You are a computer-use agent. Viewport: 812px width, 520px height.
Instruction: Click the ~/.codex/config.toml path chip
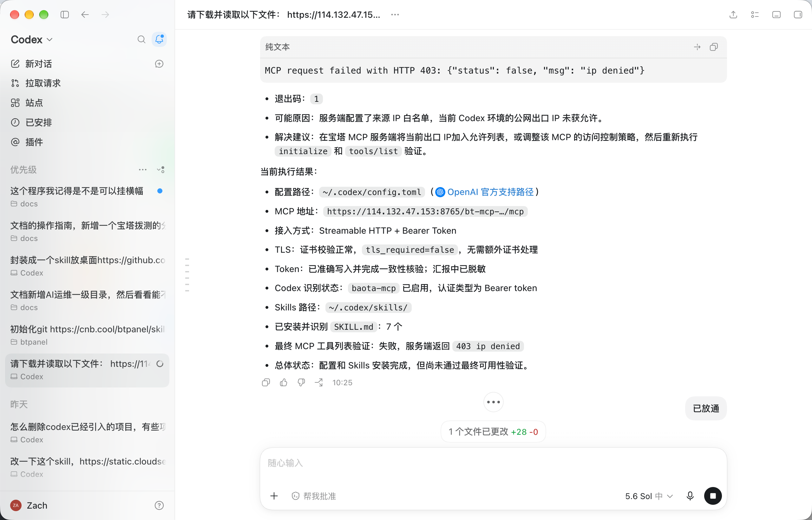coord(372,192)
